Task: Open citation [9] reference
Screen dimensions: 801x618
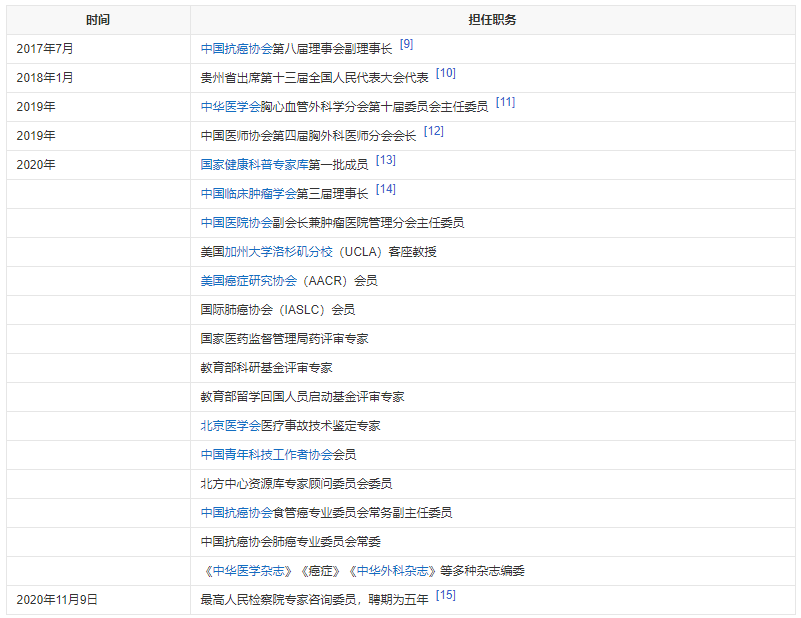Action: coord(407,44)
